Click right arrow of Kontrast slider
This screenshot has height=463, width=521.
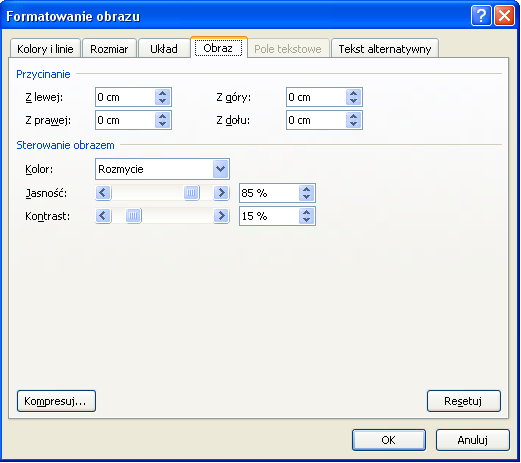(221, 216)
